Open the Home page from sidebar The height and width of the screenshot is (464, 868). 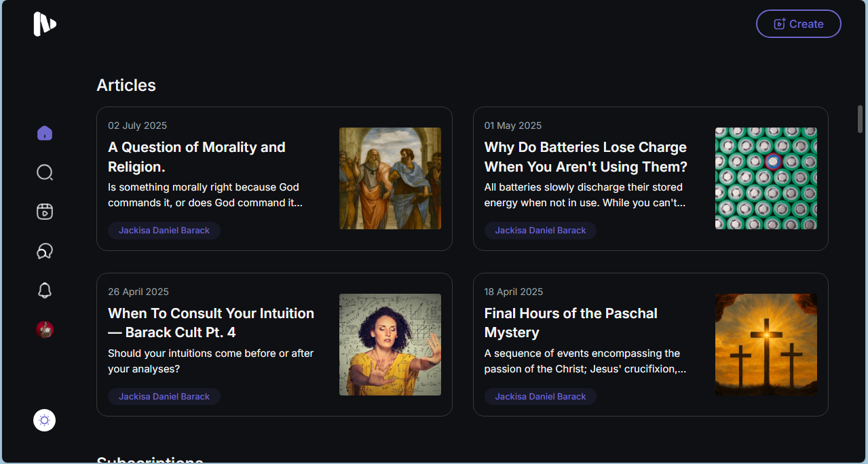45,133
